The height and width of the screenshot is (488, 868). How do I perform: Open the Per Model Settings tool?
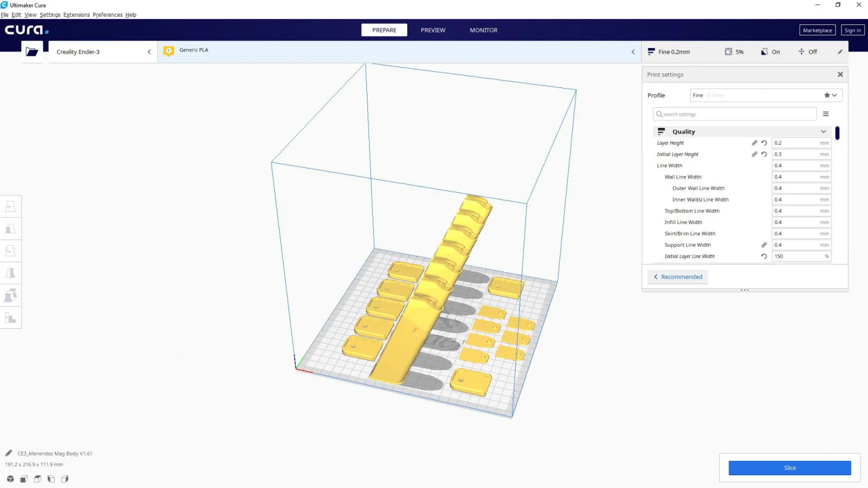(10, 296)
